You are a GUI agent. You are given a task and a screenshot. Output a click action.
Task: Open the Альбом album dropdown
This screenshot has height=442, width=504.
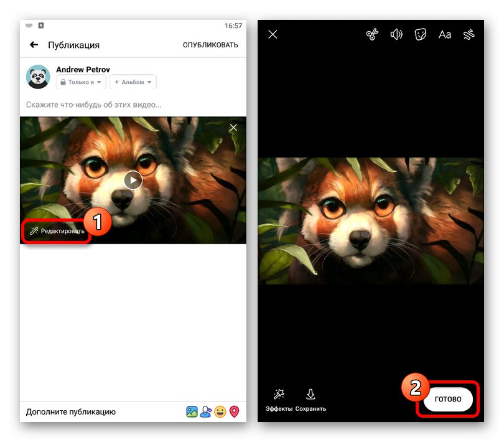(133, 82)
